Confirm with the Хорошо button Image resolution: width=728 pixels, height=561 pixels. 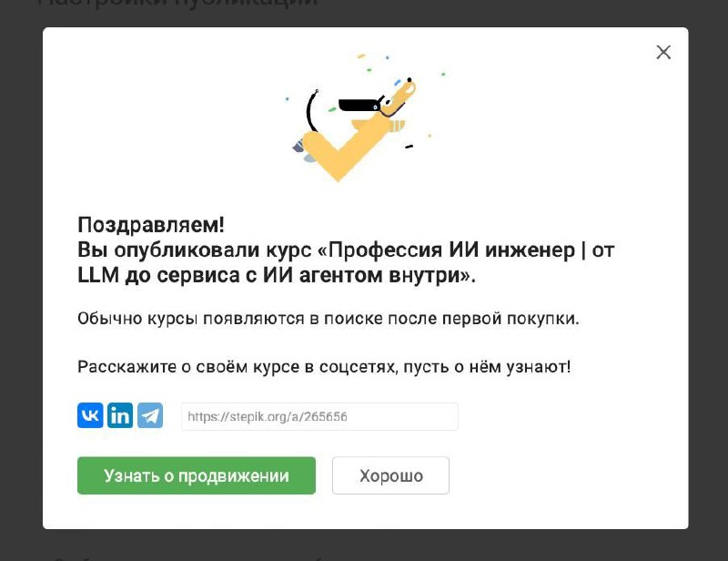(390, 475)
